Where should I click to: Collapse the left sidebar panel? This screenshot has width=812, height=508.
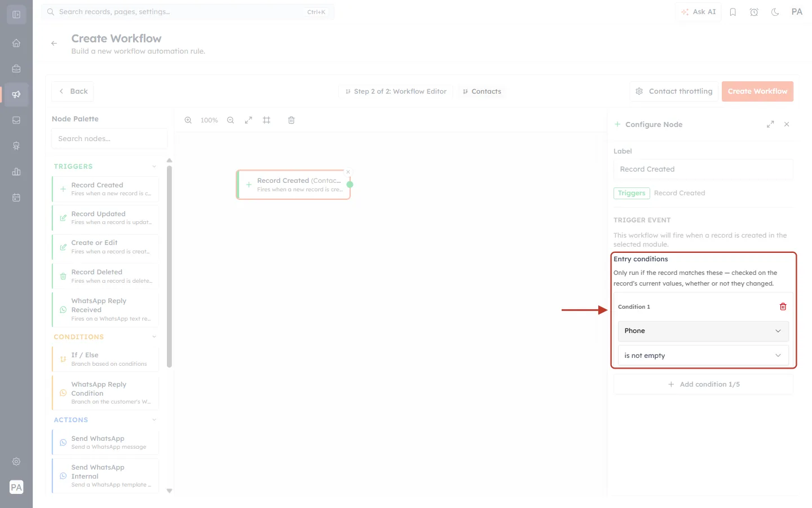pyautogui.click(x=16, y=15)
